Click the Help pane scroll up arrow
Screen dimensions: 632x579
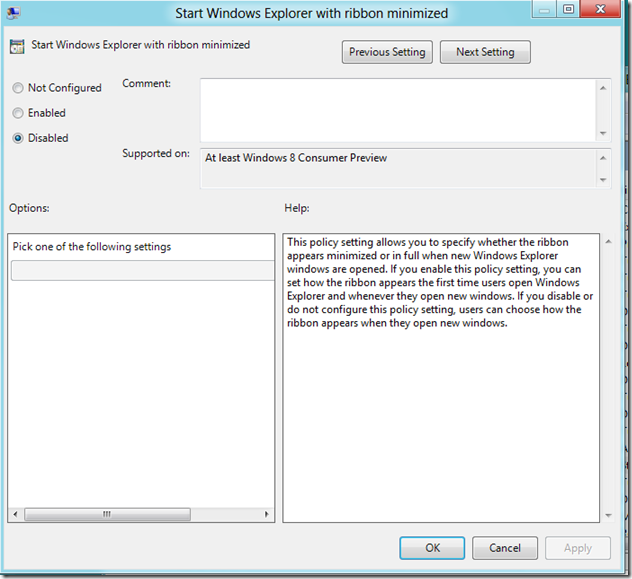click(x=609, y=241)
